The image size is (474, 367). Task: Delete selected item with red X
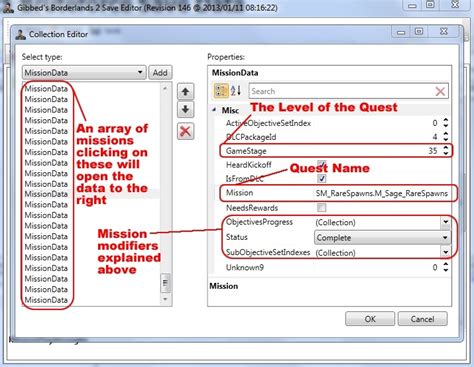click(185, 131)
